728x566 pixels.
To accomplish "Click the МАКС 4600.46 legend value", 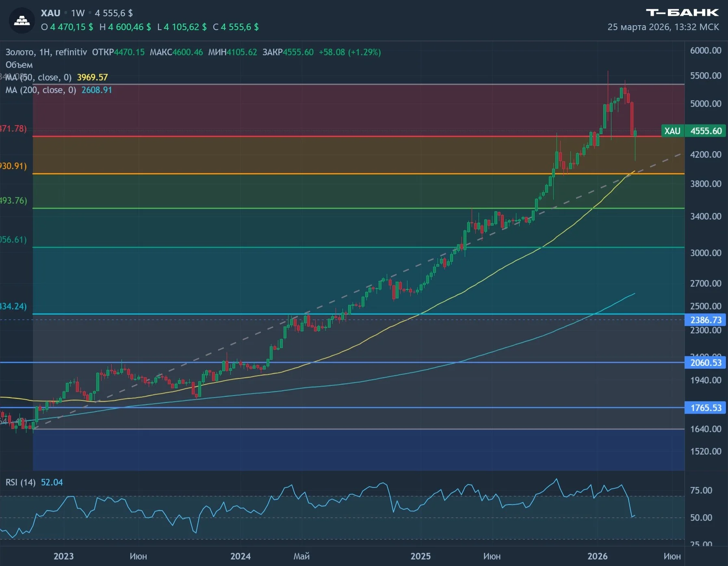I will coord(176,52).
